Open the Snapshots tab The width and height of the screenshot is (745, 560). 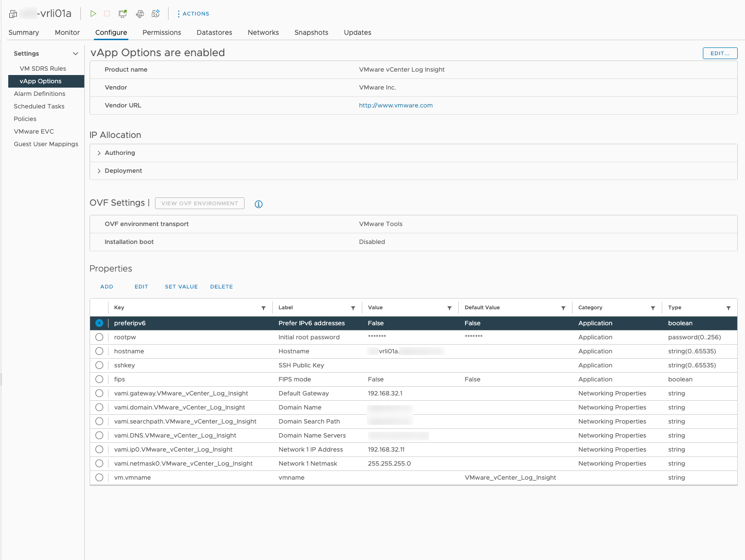coord(311,32)
